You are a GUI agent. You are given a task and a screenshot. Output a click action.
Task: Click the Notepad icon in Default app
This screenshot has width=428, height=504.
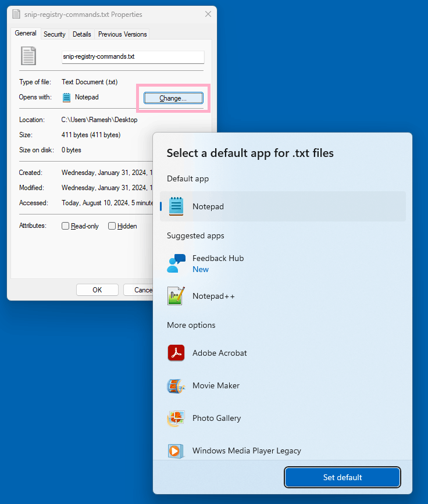pyautogui.click(x=176, y=206)
